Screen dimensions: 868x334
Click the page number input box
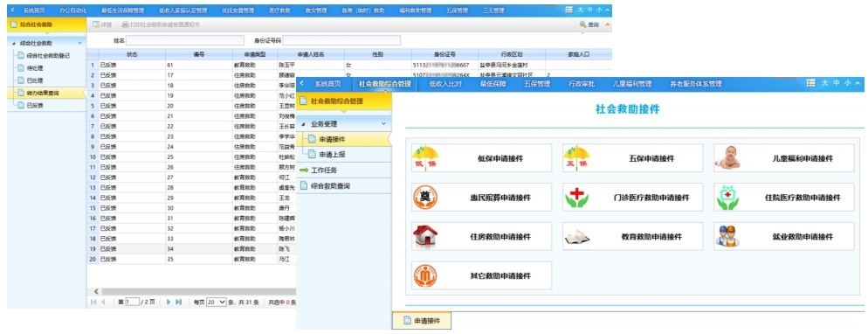[133, 302]
